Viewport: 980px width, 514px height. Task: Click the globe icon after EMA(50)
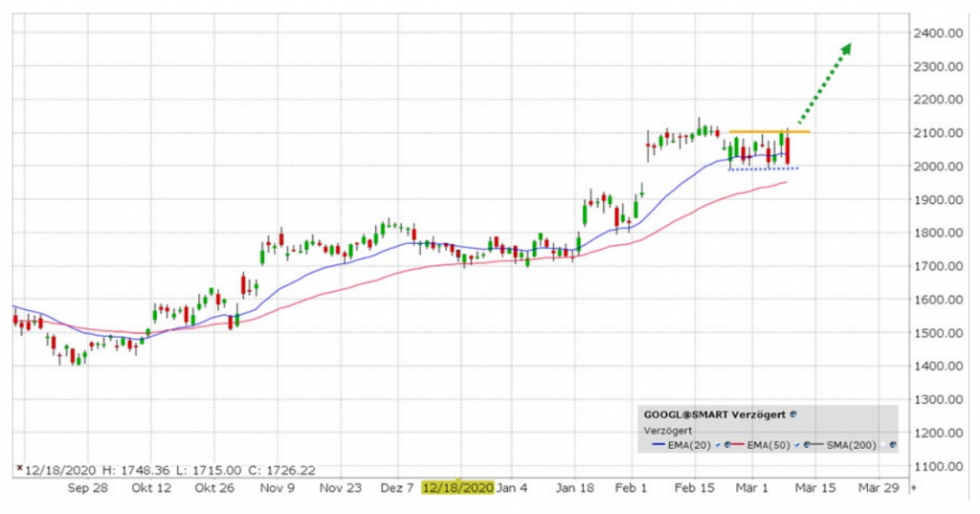[x=805, y=445]
